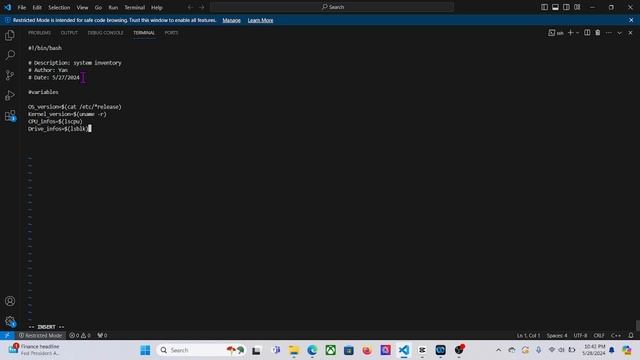The height and width of the screenshot is (360, 640).
Task: Switch to the Debug Console tab
Action: click(x=105, y=33)
